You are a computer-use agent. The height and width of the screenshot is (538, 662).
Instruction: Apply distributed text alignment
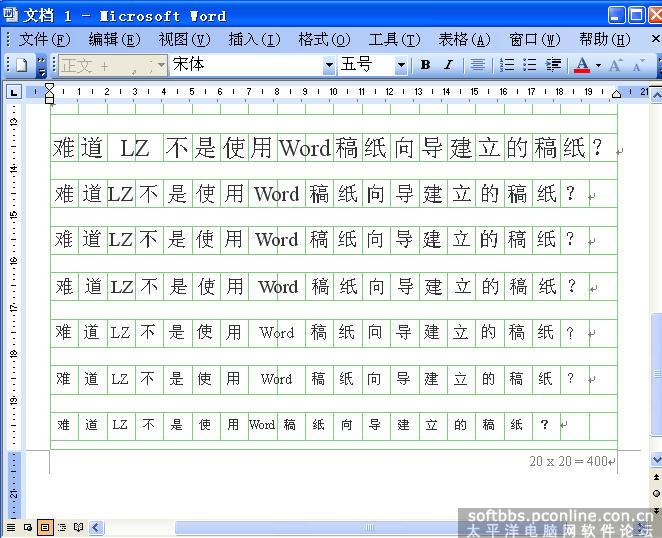point(478,65)
